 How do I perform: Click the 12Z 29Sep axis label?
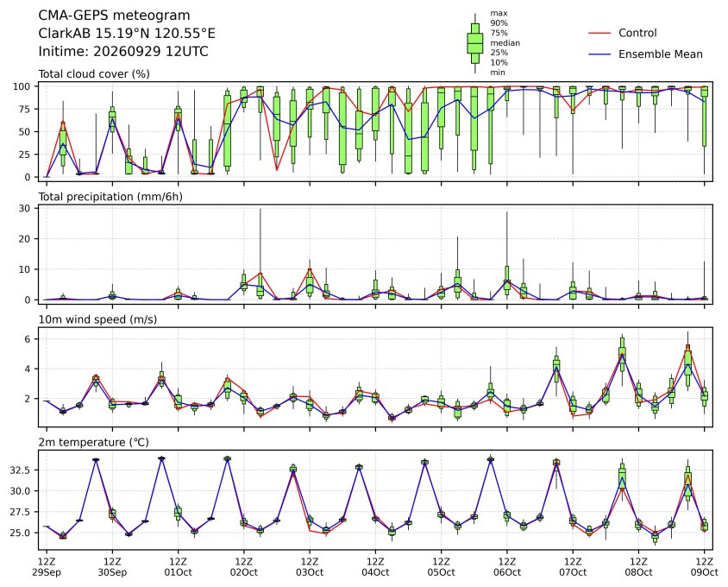[47, 566]
